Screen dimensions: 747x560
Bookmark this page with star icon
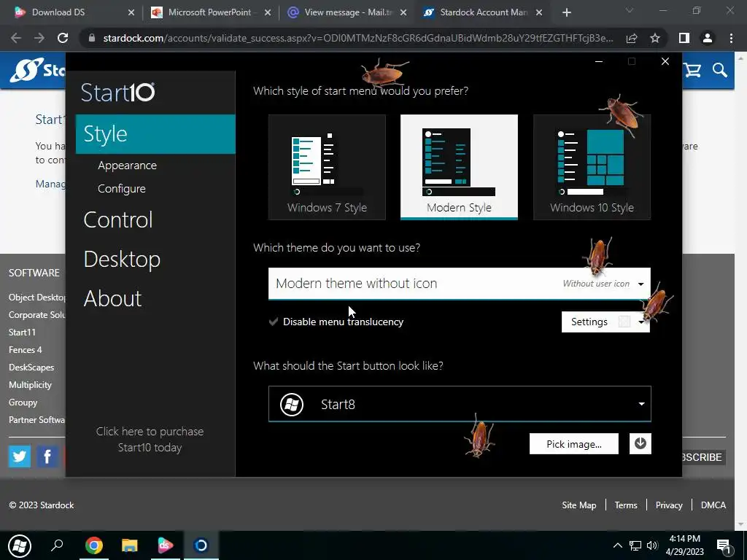click(x=655, y=38)
